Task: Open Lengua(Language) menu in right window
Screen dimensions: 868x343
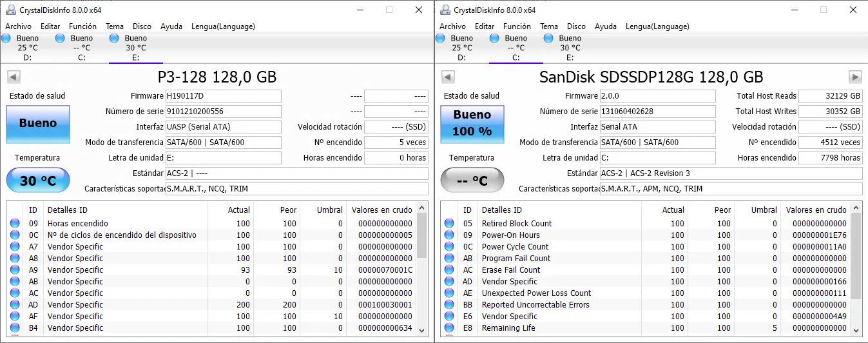Action: (657, 26)
